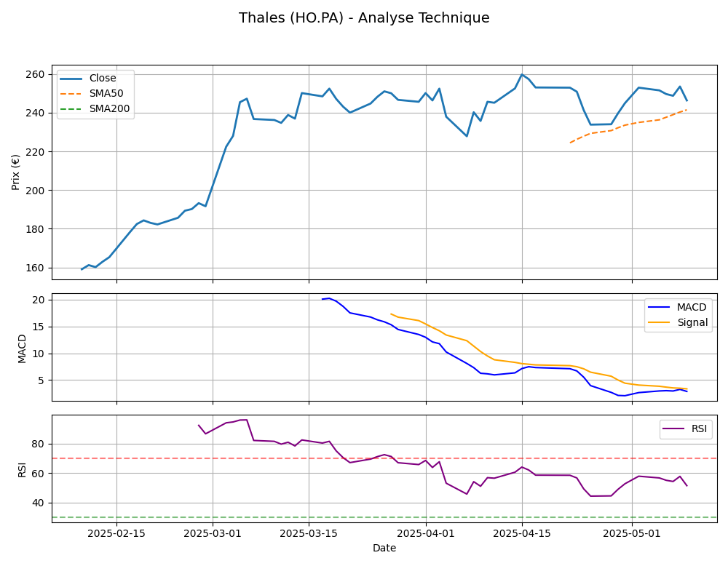Click the blue Close line swatch in legend
The height and width of the screenshot is (582, 728).
(71, 79)
